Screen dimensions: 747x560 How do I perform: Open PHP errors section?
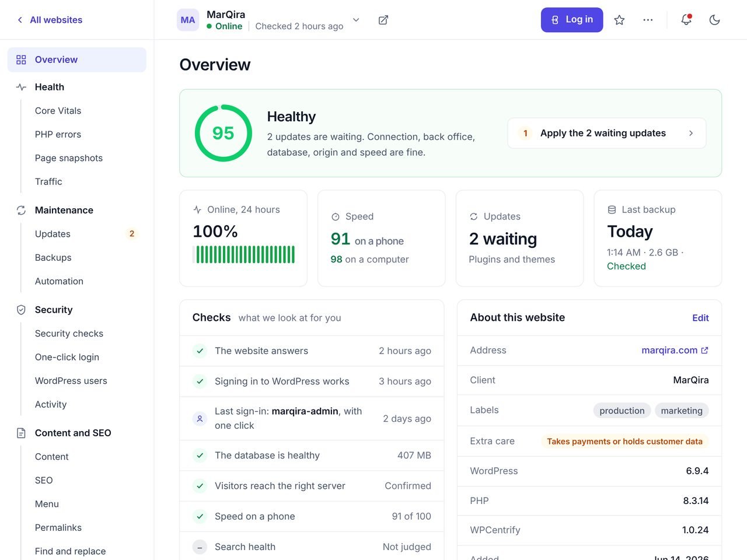[x=58, y=134]
